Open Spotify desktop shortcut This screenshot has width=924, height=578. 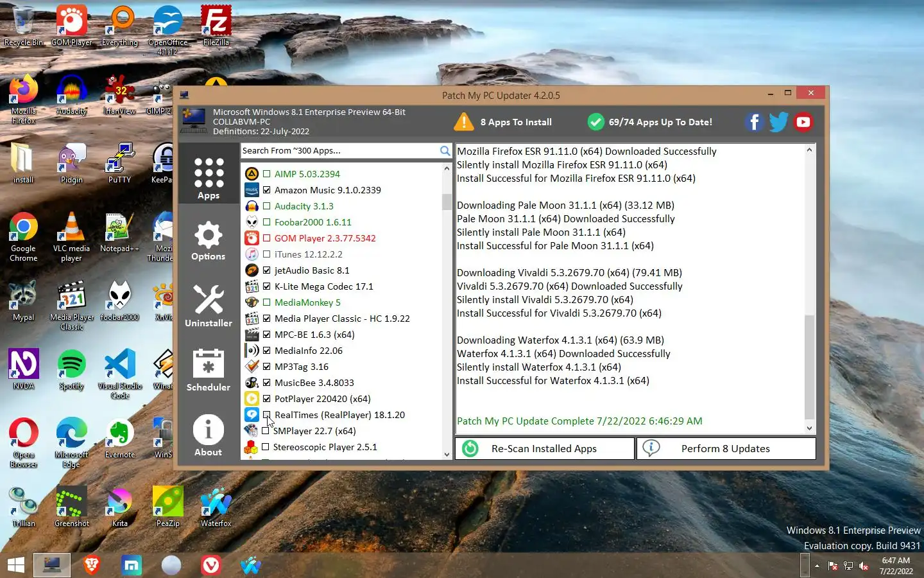point(72,369)
